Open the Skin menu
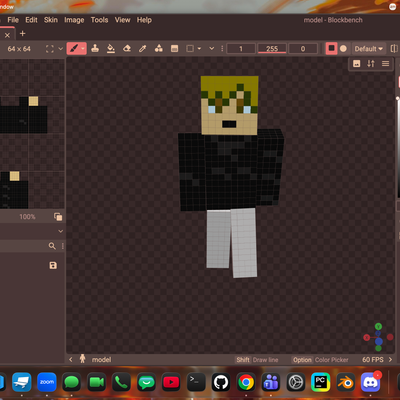 [51, 20]
